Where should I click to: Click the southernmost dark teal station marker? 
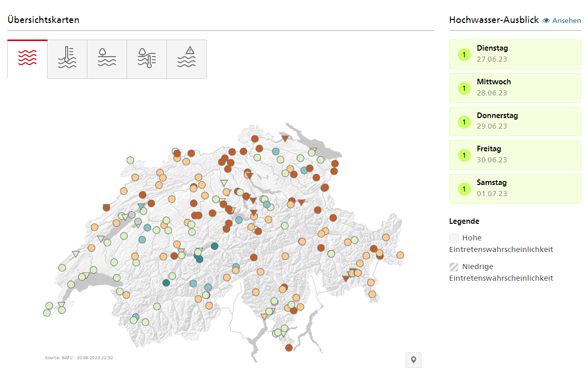(x=166, y=283)
